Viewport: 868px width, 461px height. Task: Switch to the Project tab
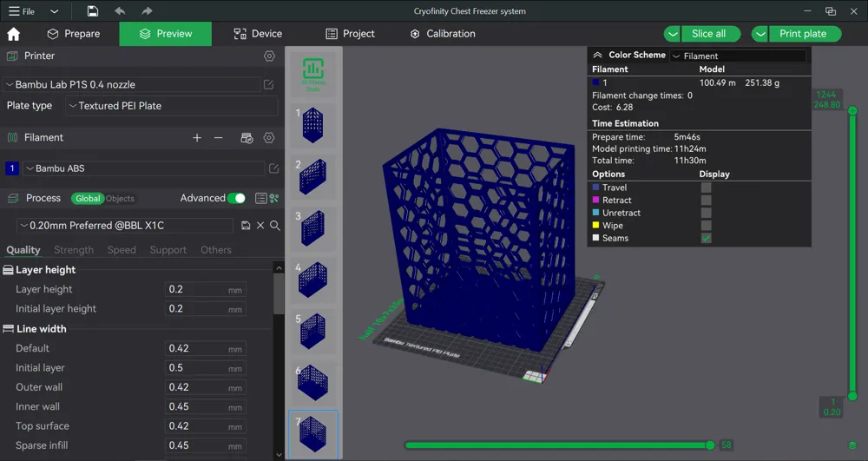pyautogui.click(x=350, y=34)
